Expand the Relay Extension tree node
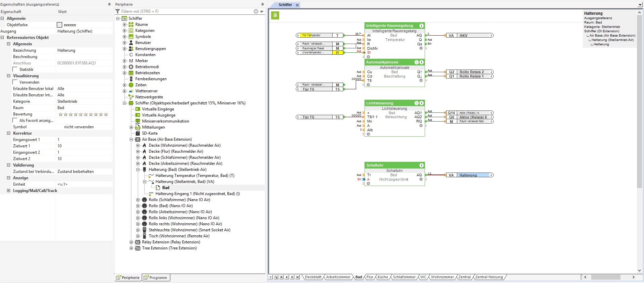The height and width of the screenshot is (283, 644). click(131, 242)
